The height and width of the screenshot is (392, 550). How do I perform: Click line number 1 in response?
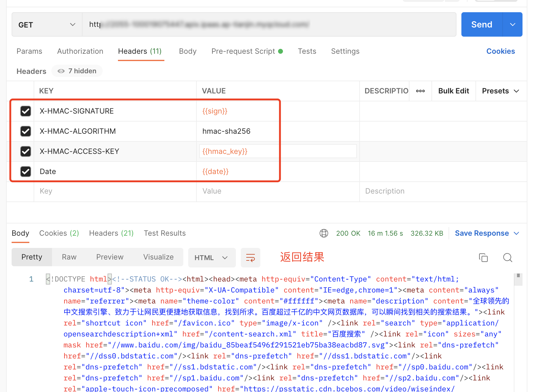point(31,279)
